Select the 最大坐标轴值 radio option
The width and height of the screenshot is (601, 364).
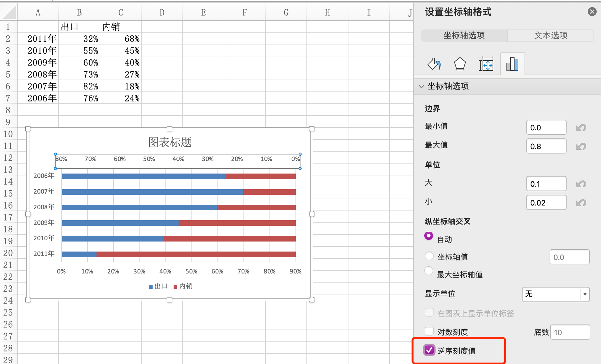click(x=429, y=271)
